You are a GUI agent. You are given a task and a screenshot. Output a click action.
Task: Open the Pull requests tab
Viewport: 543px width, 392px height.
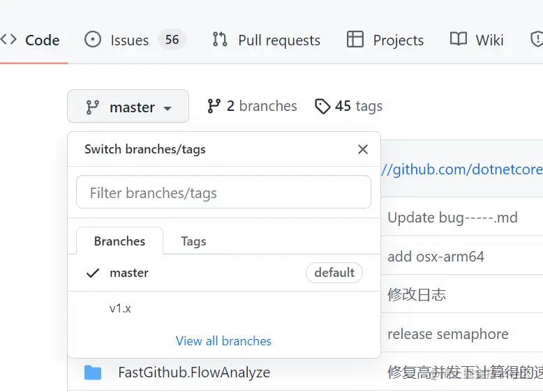coord(267,40)
